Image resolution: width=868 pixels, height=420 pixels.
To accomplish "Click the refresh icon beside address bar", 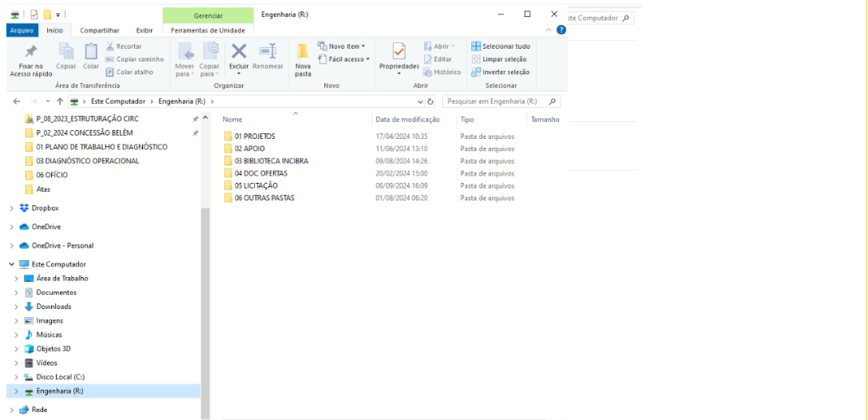I will (x=431, y=102).
